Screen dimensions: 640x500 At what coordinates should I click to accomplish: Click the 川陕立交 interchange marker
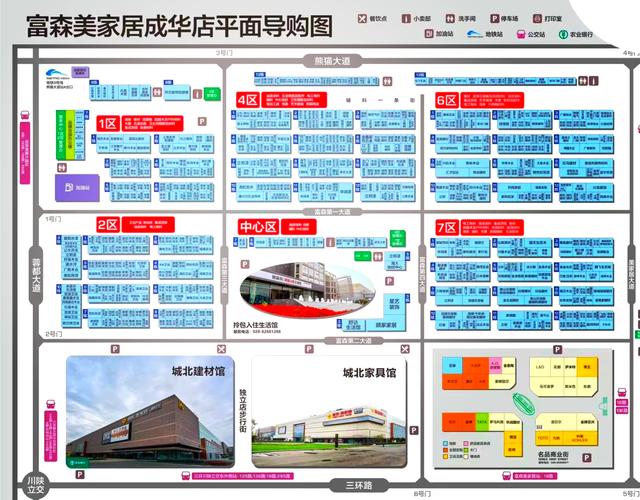click(36, 485)
